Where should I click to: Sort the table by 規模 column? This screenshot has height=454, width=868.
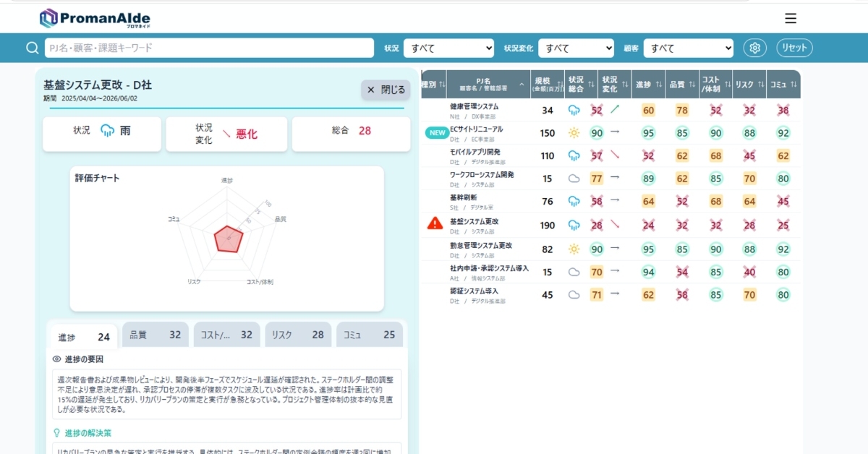click(547, 84)
